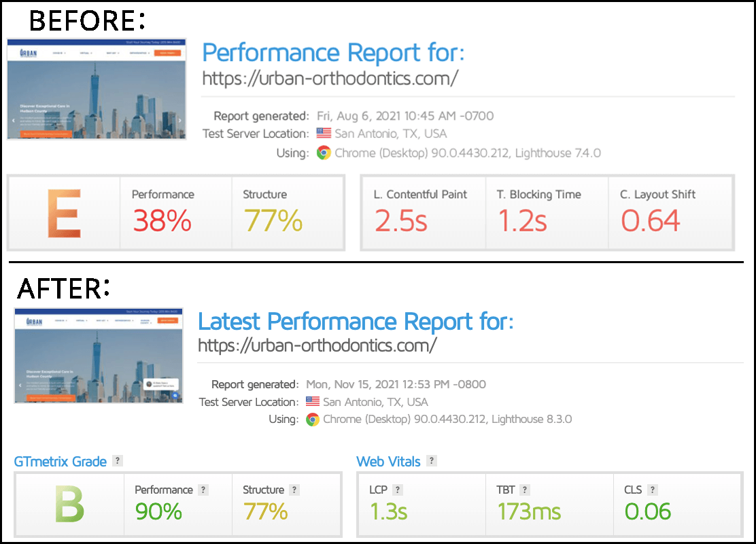Click the help icon next to Web Vitals
The height and width of the screenshot is (544, 756).
pos(432,460)
